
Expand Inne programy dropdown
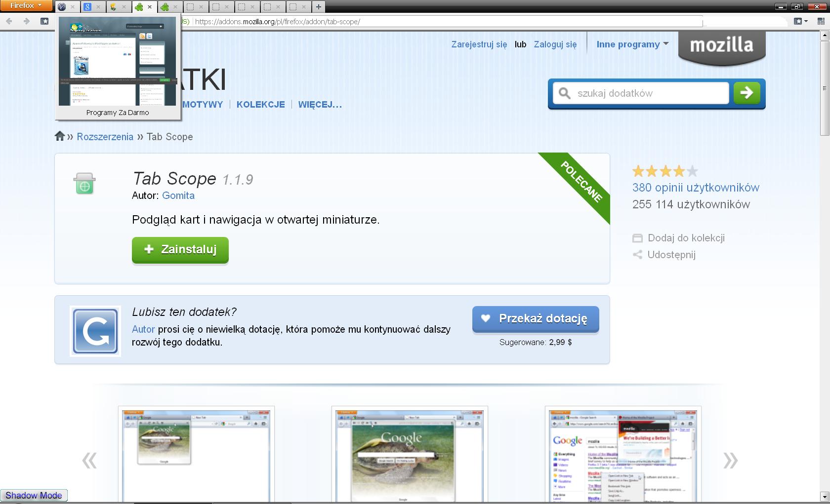pyautogui.click(x=632, y=44)
